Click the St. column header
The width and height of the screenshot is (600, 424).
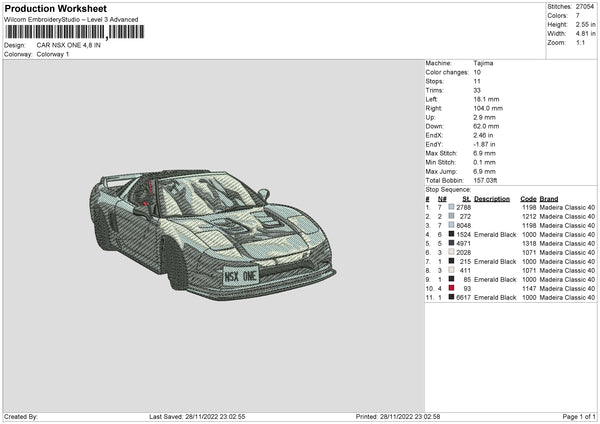467,198
